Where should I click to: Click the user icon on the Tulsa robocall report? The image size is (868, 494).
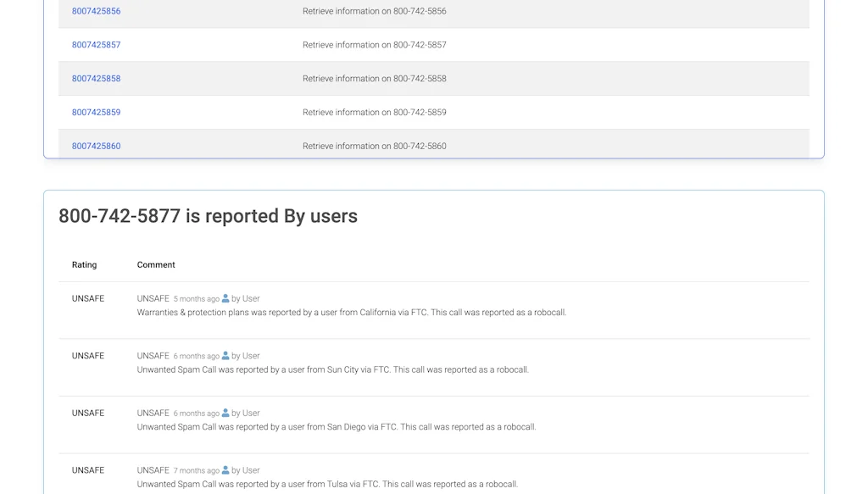click(x=225, y=470)
